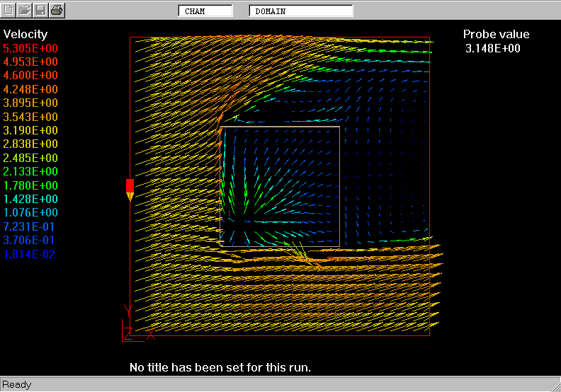The image size is (561, 392).
Task: Click inside the inner square obstacle region
Action: [x=280, y=187]
